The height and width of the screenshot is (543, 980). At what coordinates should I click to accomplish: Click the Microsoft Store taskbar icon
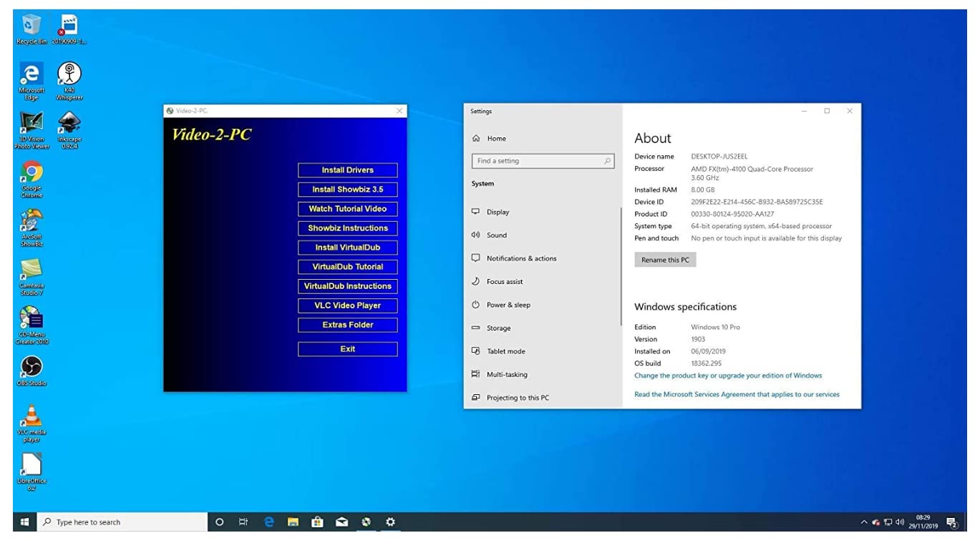317,522
